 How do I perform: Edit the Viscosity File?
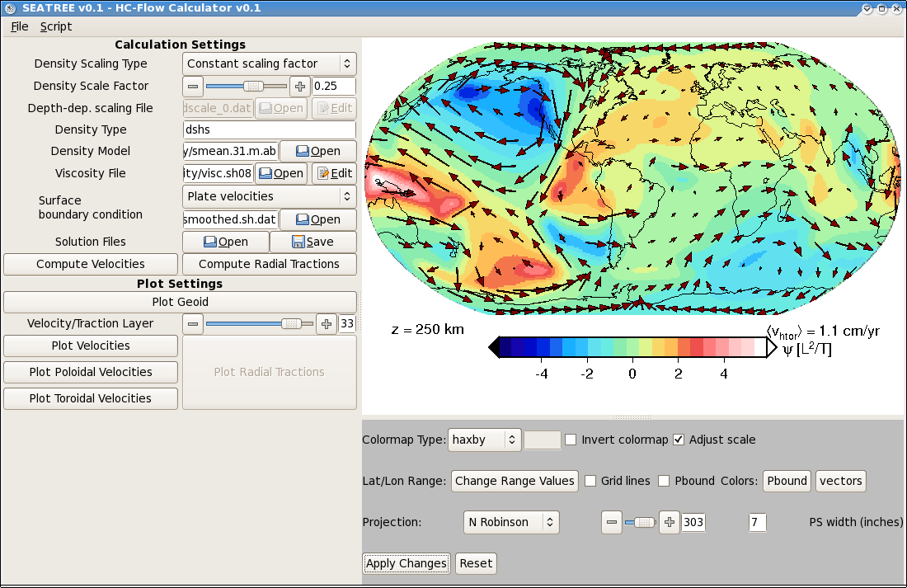(x=334, y=173)
